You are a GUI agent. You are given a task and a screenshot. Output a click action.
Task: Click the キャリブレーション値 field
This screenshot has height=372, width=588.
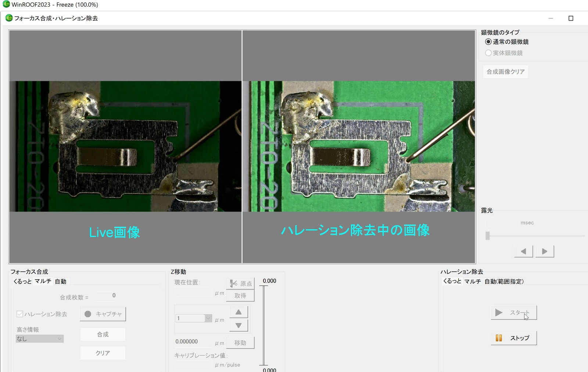click(x=193, y=365)
